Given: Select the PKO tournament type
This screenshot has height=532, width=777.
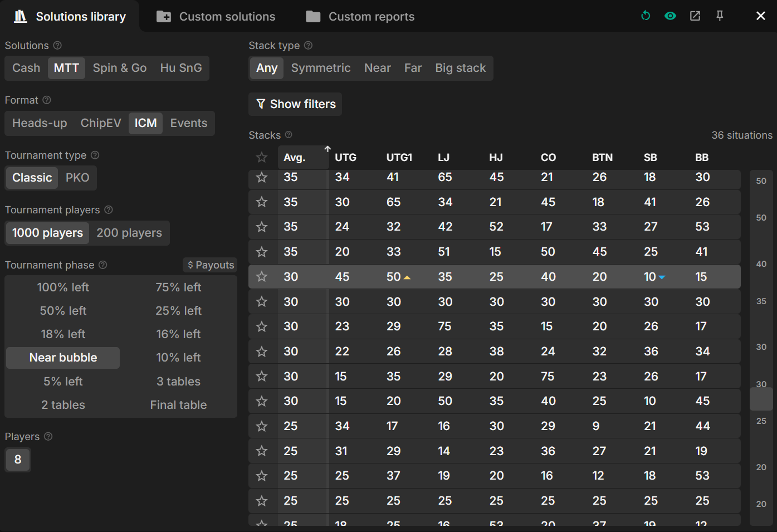Looking at the screenshot, I should coord(77,178).
